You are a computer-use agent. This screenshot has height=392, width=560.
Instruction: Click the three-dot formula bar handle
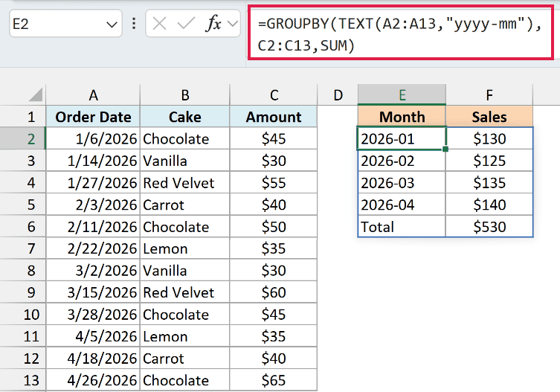click(134, 24)
